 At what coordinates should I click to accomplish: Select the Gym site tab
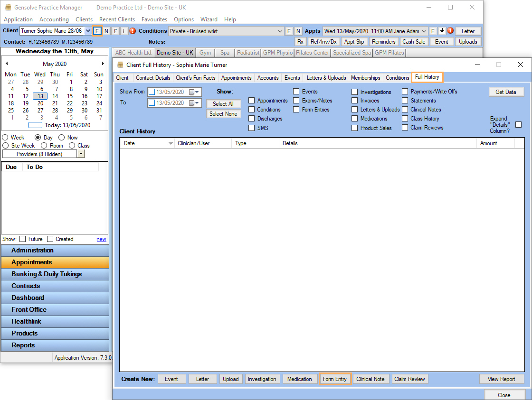click(205, 53)
